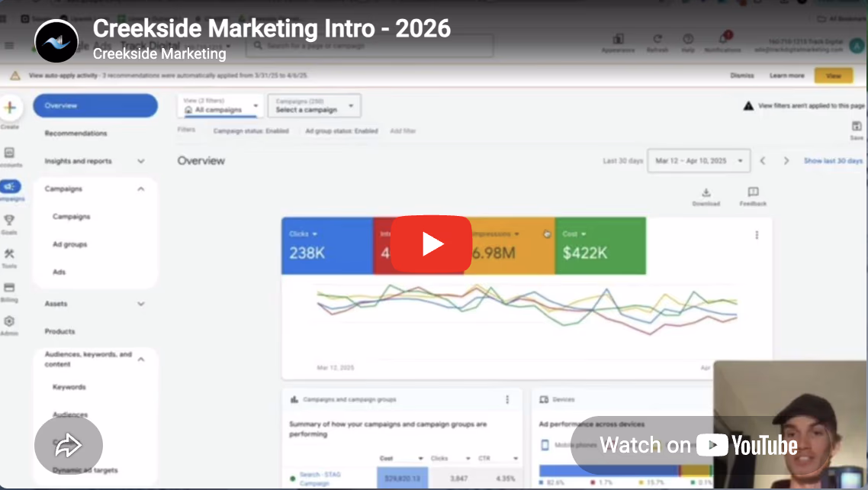Viewport: 868px width, 490px height.
Task: Click the Create plus icon
Action: 10,108
